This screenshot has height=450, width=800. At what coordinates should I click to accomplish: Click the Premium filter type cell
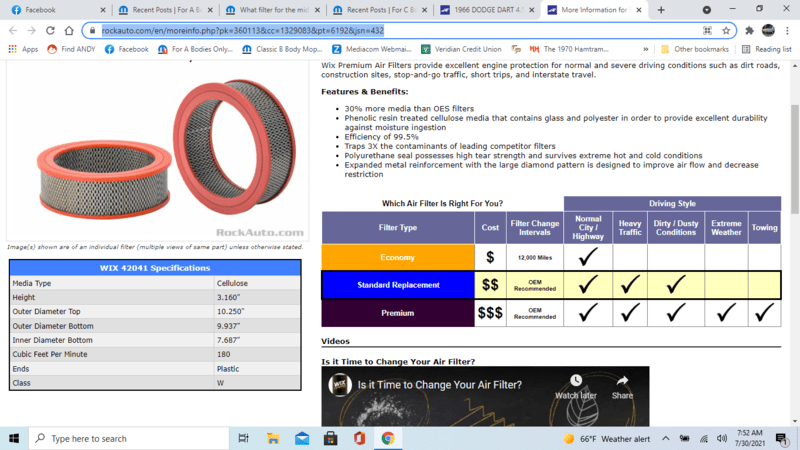(397, 313)
